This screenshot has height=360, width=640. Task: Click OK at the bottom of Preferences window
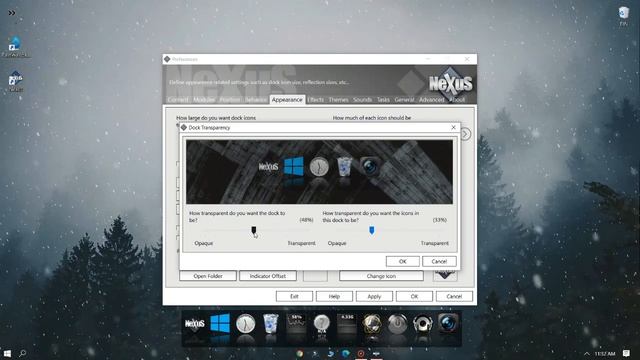tap(414, 296)
